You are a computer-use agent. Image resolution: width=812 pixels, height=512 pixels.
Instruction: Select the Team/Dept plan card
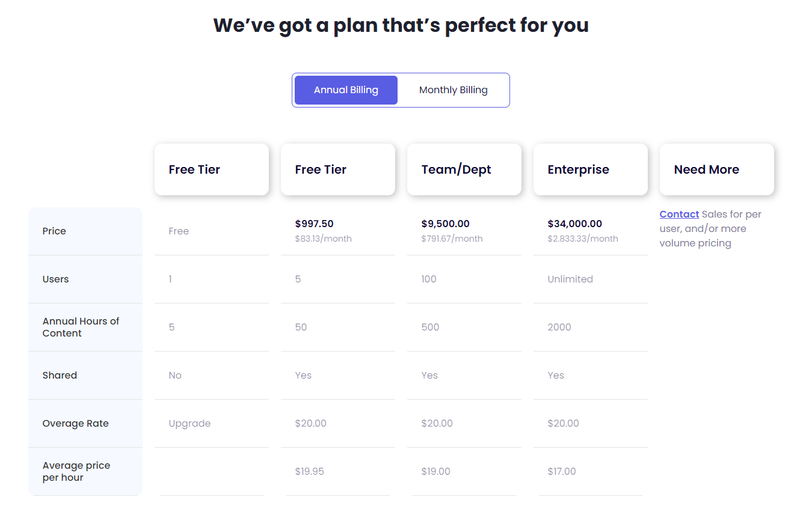[464, 169]
